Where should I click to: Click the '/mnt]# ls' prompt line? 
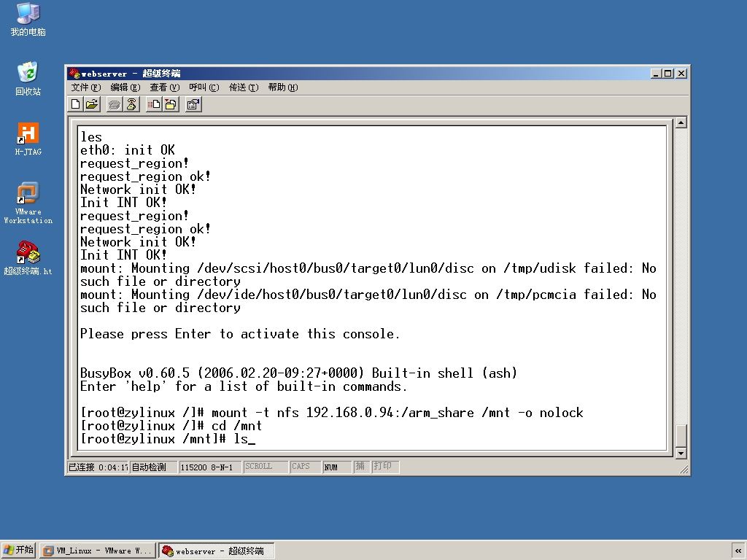[x=168, y=439]
